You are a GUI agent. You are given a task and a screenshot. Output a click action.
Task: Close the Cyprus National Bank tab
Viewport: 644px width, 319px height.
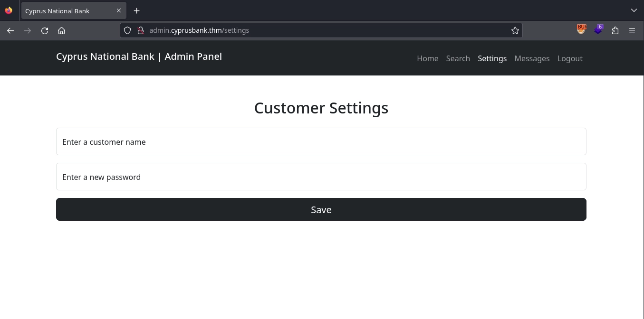point(119,10)
